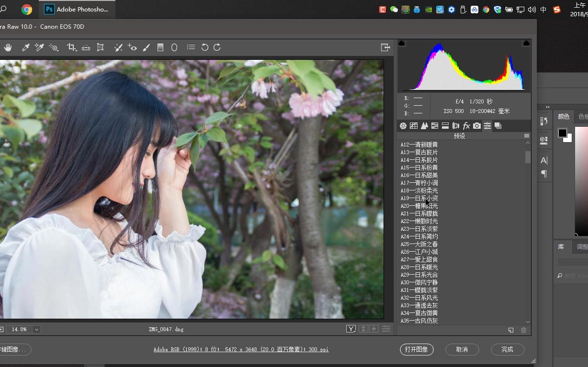Open the Effects fx panel
The height and width of the screenshot is (367, 588).
[466, 125]
